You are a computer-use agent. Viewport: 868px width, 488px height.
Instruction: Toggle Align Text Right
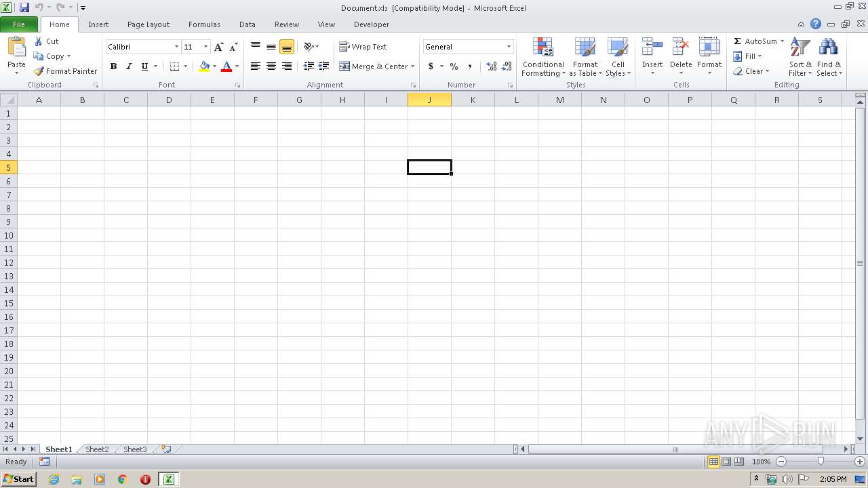pyautogui.click(x=287, y=66)
